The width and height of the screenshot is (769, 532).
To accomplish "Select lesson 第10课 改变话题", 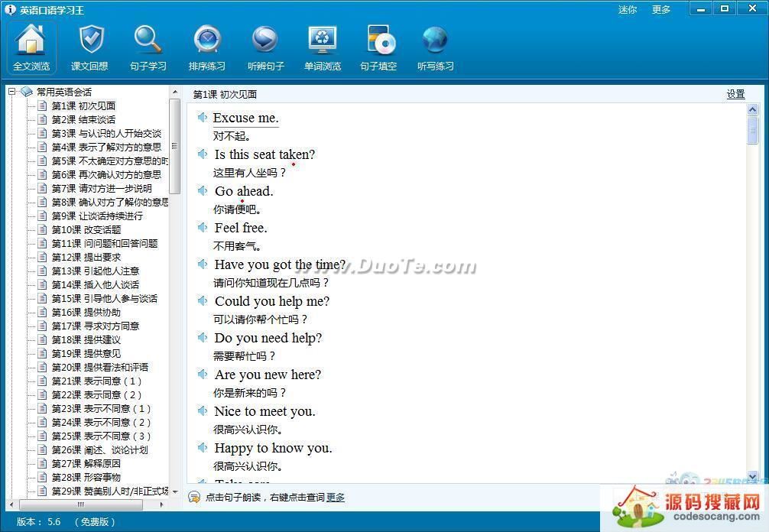I will (x=86, y=229).
